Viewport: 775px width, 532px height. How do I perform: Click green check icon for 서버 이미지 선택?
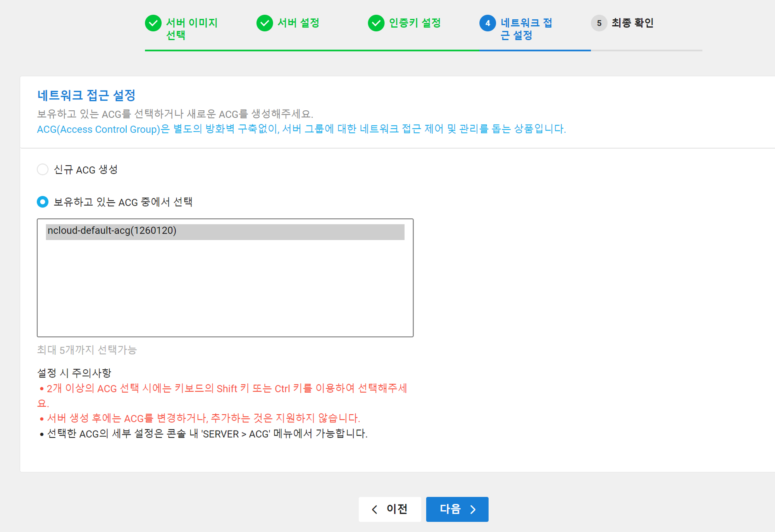[153, 23]
